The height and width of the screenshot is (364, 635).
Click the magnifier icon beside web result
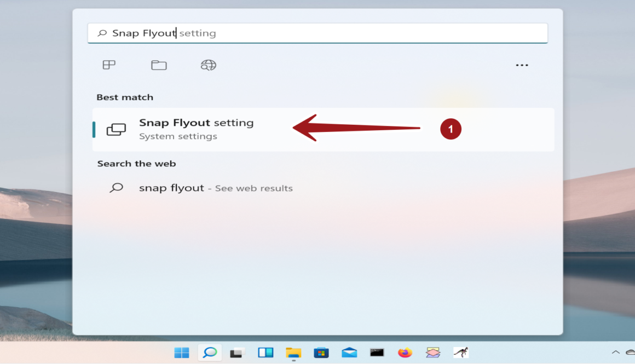coord(117,188)
